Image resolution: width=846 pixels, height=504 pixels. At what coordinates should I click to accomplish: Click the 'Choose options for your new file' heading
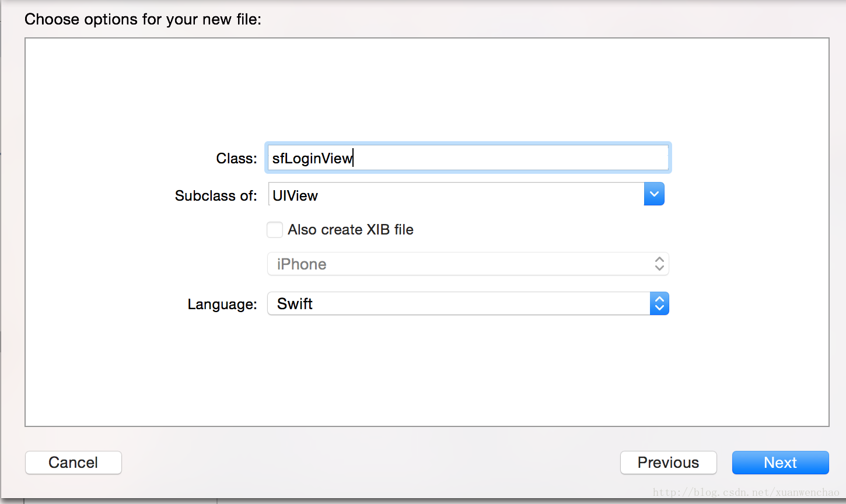[143, 19]
